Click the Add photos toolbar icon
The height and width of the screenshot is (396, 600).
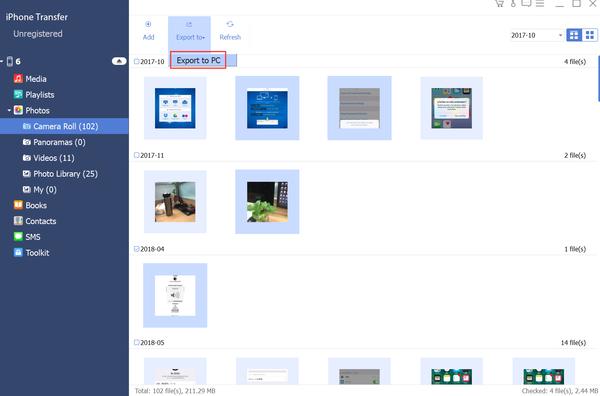148,24
